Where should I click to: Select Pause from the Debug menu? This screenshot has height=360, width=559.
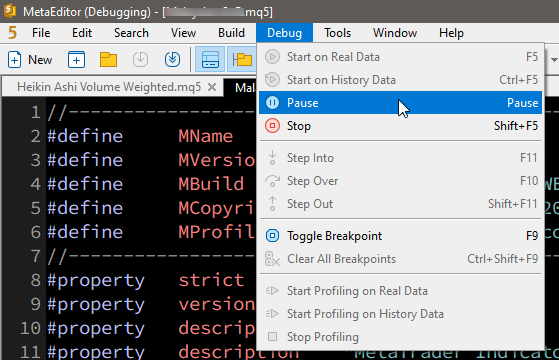[x=400, y=103]
